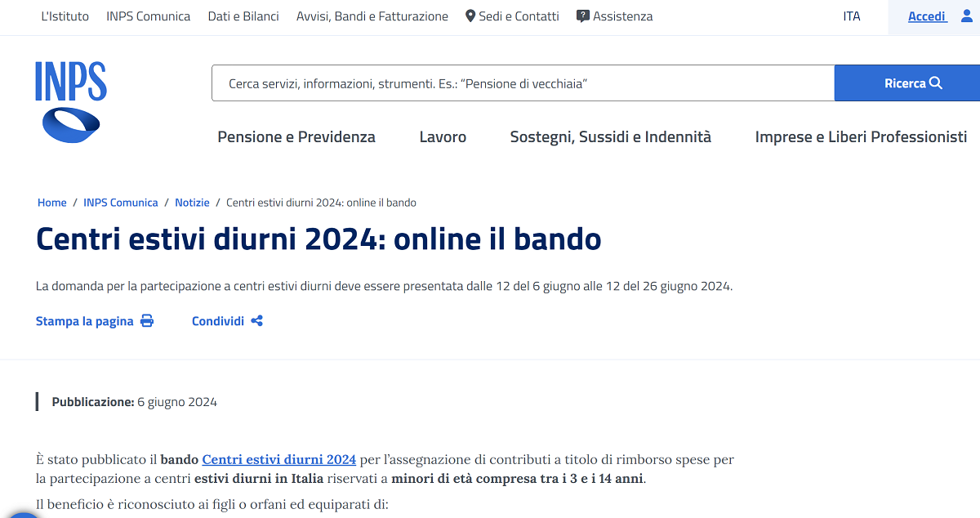
Task: Open L'Istituto menu
Action: click(65, 16)
